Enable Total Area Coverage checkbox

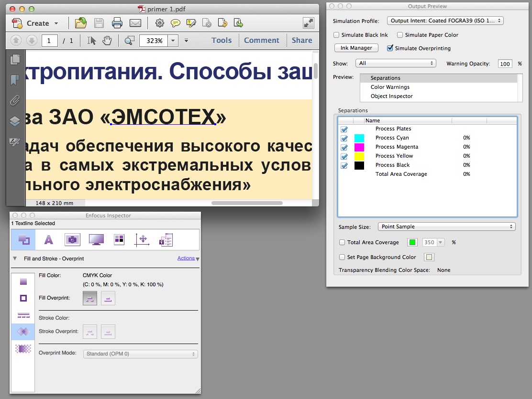[x=342, y=242]
